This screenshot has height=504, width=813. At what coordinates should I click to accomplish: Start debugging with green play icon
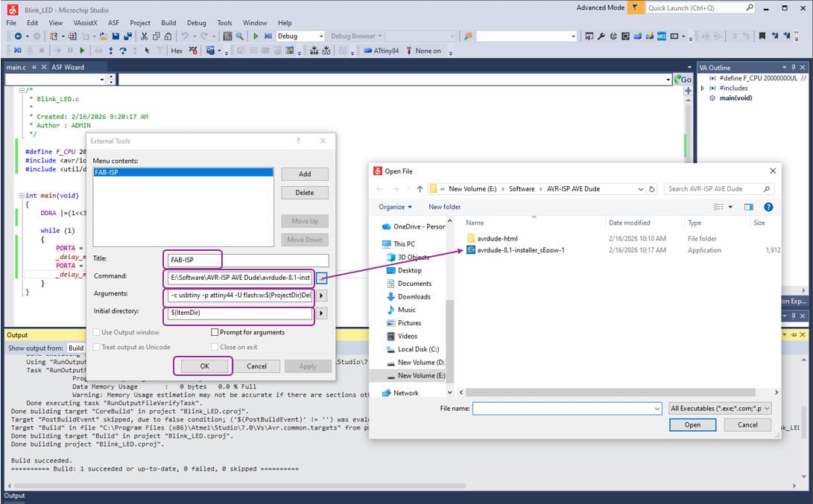(x=256, y=36)
